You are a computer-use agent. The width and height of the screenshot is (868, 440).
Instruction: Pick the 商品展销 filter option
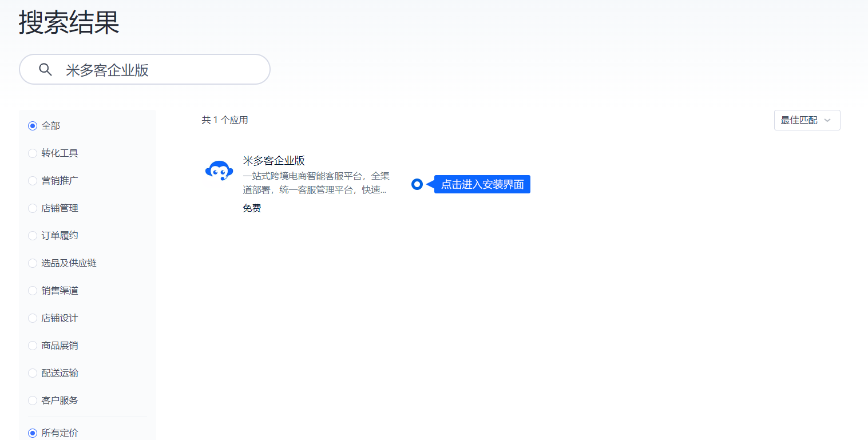click(x=33, y=346)
